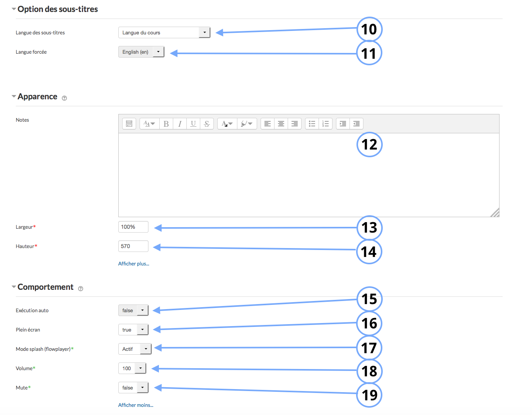
Task: Click the Bold formatting icon
Action: [x=166, y=124]
